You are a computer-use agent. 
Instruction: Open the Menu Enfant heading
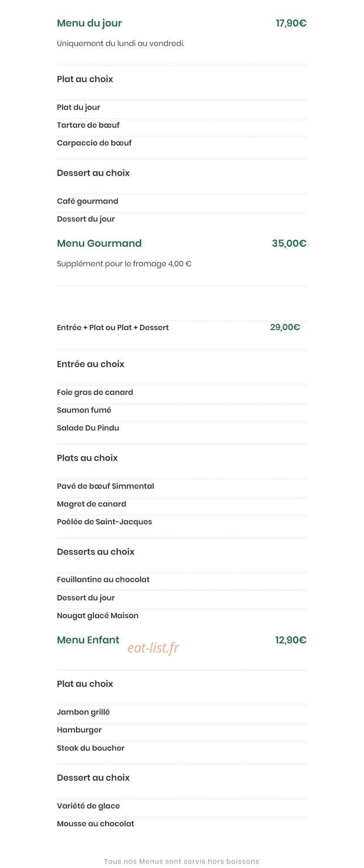pyautogui.click(x=88, y=640)
